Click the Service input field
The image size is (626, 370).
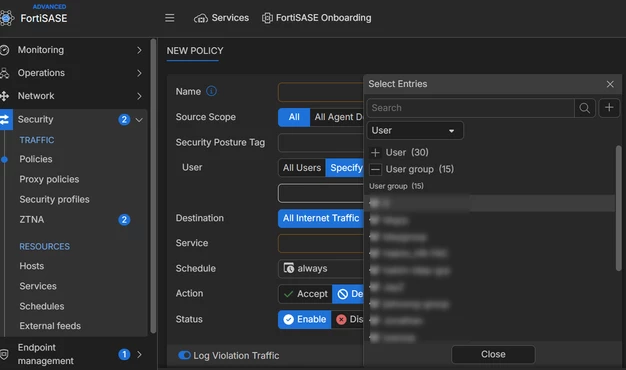[x=321, y=243]
